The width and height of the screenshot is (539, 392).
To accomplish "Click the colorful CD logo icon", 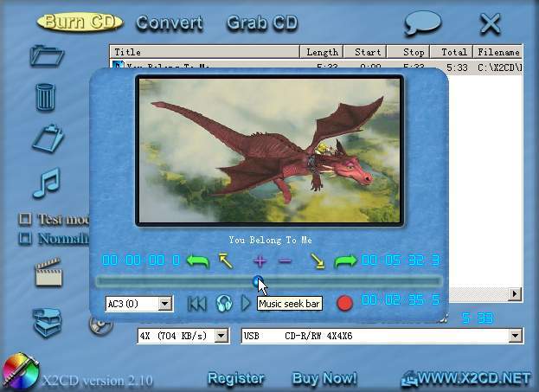I will click(x=21, y=372).
